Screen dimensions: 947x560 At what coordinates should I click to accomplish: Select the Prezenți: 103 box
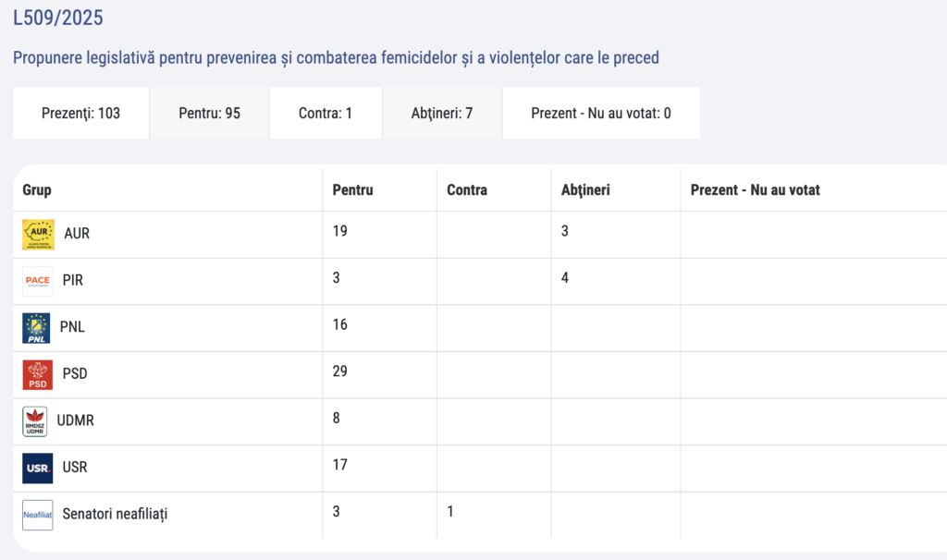point(80,114)
